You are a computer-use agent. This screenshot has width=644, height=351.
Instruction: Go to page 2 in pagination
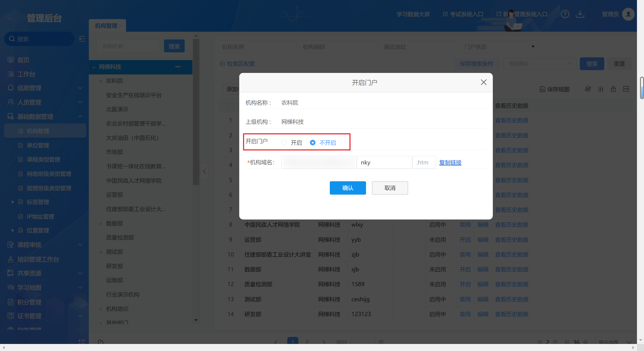tap(307, 341)
